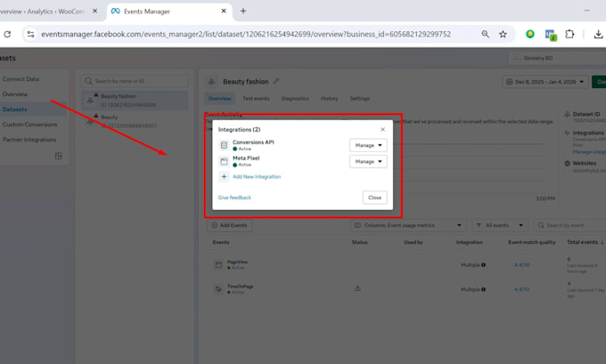The width and height of the screenshot is (606, 364).
Task: Open Columns: Event usage metrics dropdown
Action: [408, 225]
